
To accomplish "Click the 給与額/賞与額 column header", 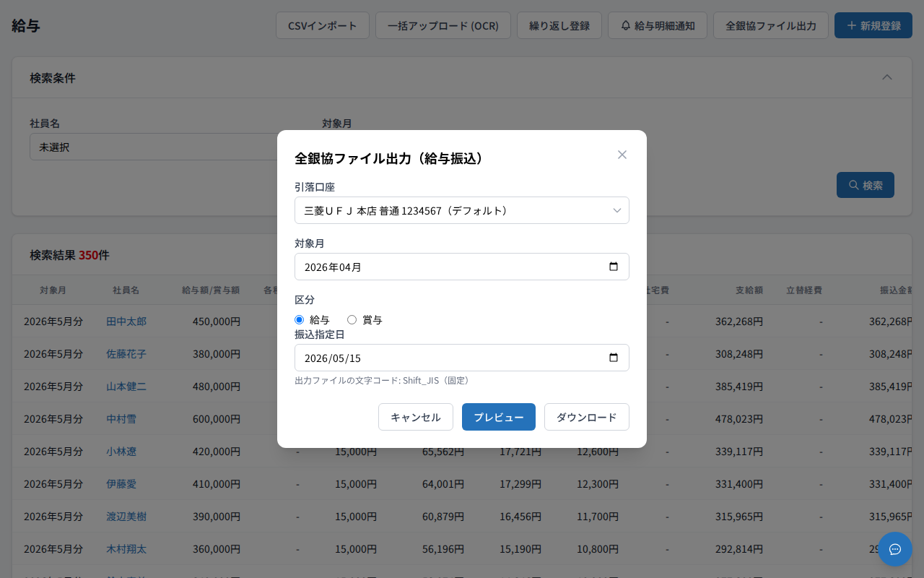I will pyautogui.click(x=211, y=290).
